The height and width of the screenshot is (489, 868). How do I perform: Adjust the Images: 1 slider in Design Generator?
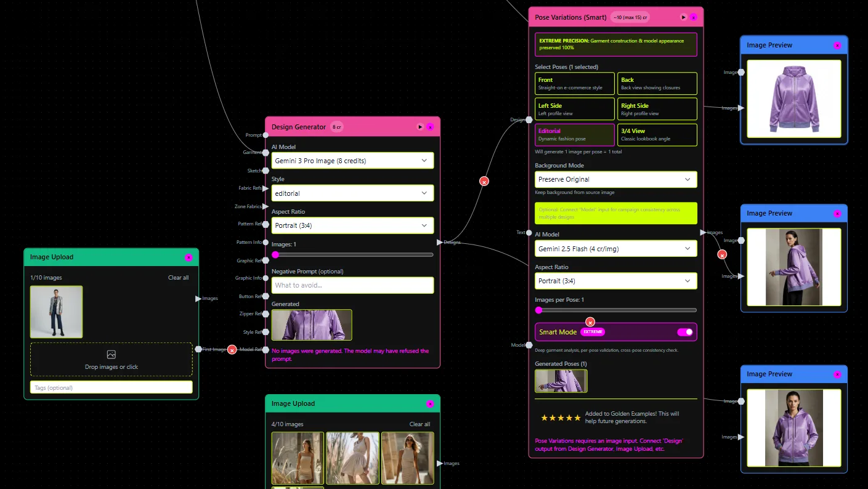click(x=352, y=254)
